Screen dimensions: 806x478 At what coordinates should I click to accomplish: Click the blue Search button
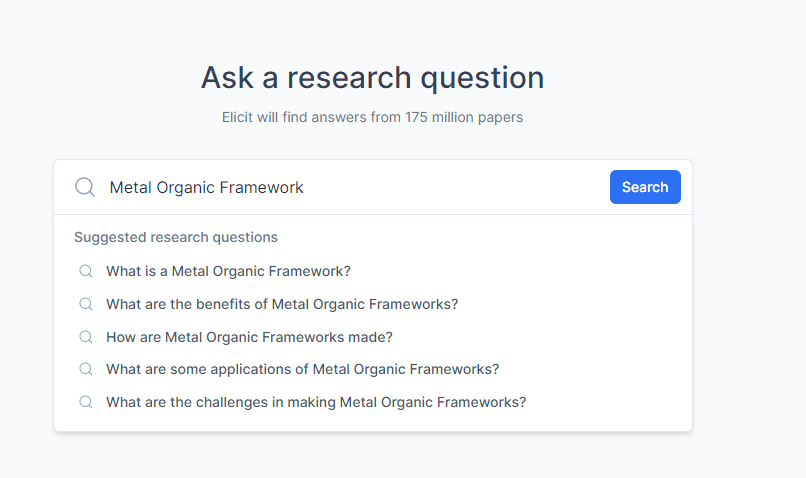point(645,187)
